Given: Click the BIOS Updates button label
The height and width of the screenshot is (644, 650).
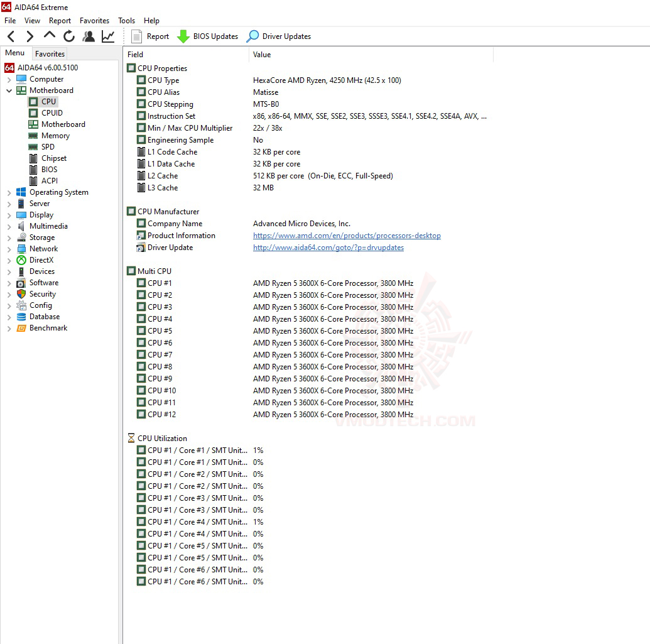Looking at the screenshot, I should [x=215, y=36].
